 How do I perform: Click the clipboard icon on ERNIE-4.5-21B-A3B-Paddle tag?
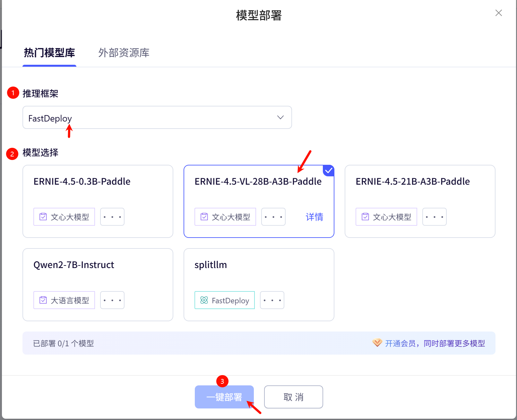click(x=365, y=217)
